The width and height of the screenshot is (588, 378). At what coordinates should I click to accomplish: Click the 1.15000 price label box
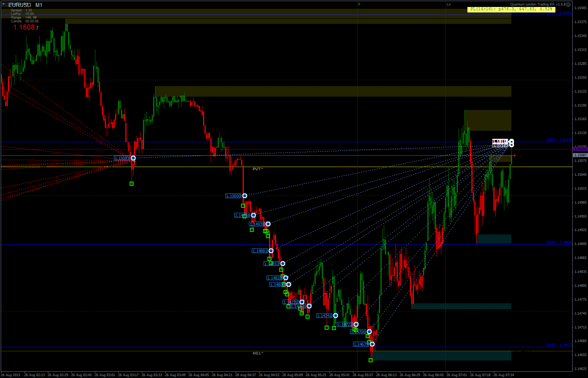234,196
